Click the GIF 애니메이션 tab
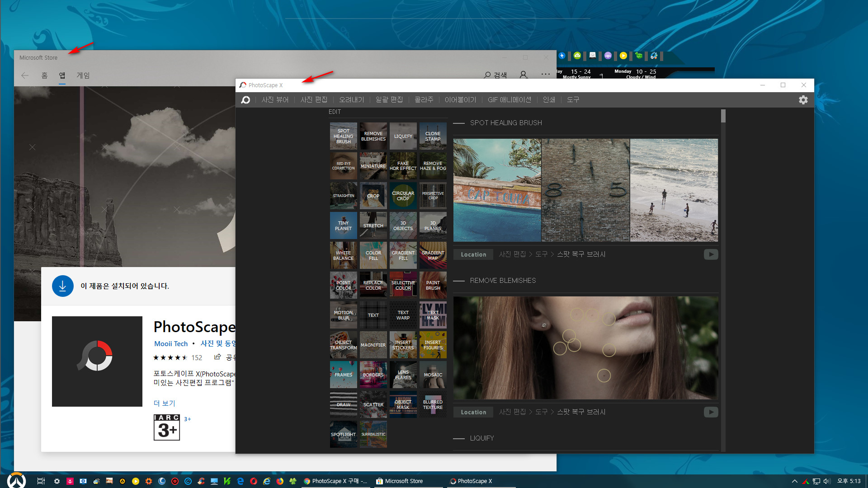 click(x=509, y=99)
